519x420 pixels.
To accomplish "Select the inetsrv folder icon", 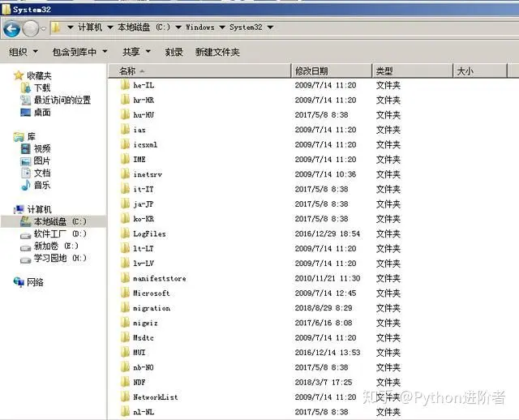I will pyautogui.click(x=125, y=174).
